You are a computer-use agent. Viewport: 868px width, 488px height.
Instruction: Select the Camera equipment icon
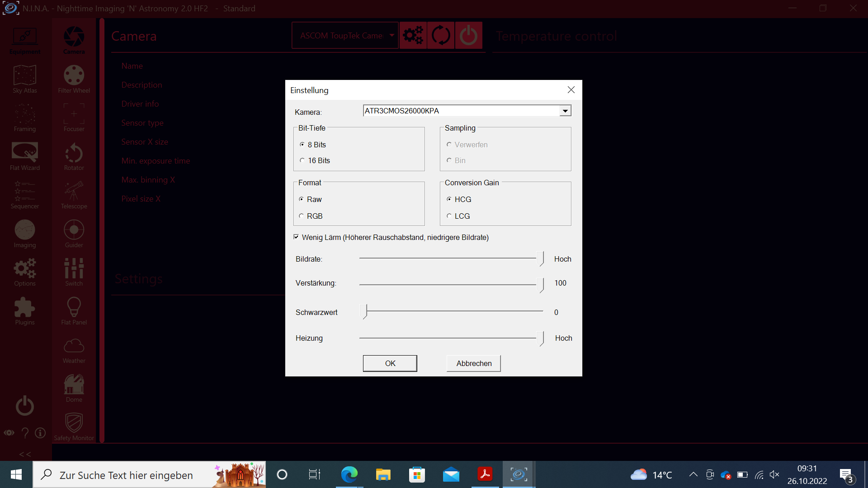pos(74,41)
